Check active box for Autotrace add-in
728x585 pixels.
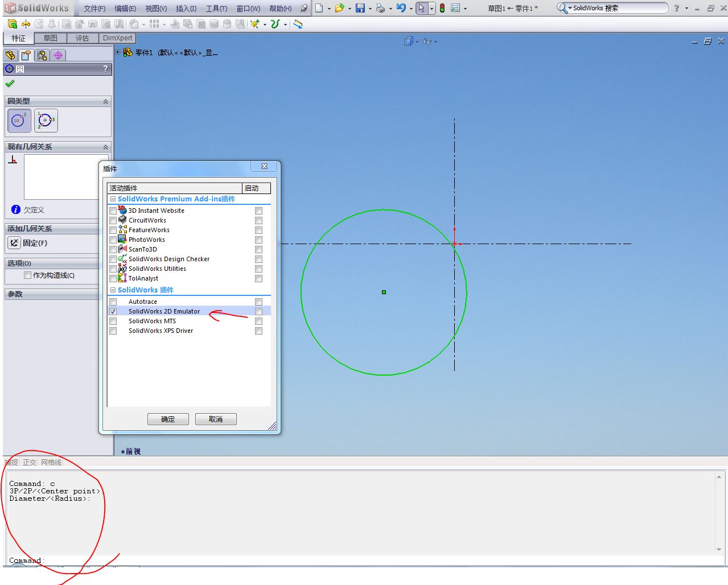pyautogui.click(x=113, y=302)
